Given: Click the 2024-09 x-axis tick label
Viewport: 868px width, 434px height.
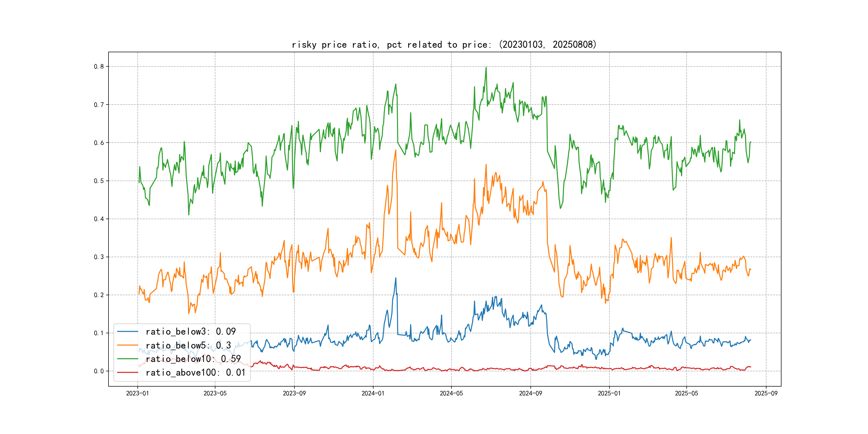Looking at the screenshot, I should pos(530,393).
